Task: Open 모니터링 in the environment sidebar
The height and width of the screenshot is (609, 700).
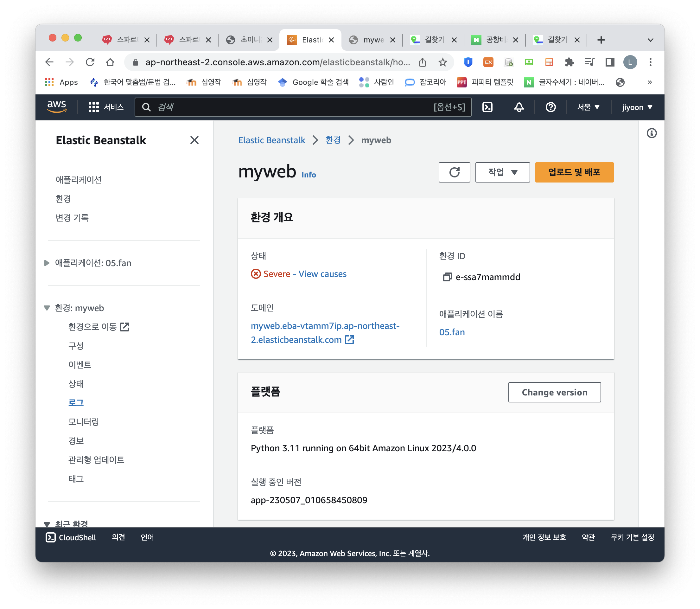Action: [x=84, y=422]
